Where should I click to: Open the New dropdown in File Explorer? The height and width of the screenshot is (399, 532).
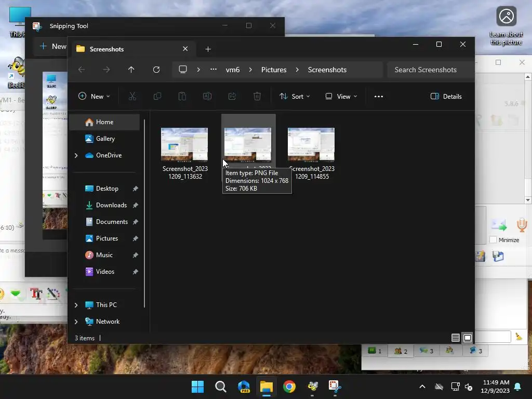click(x=94, y=96)
